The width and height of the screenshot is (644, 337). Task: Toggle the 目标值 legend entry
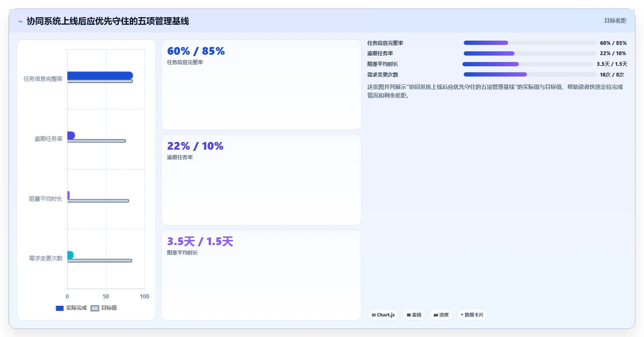point(104,308)
